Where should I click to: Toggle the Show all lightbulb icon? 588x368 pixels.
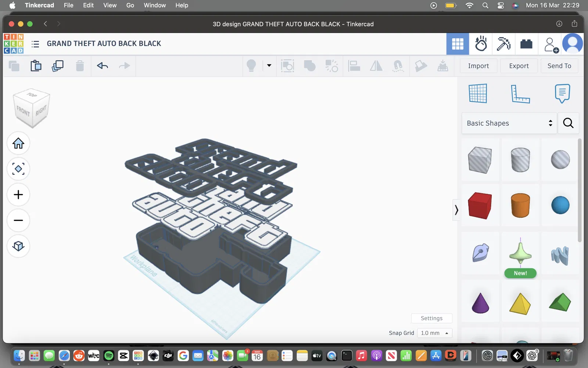251,66
